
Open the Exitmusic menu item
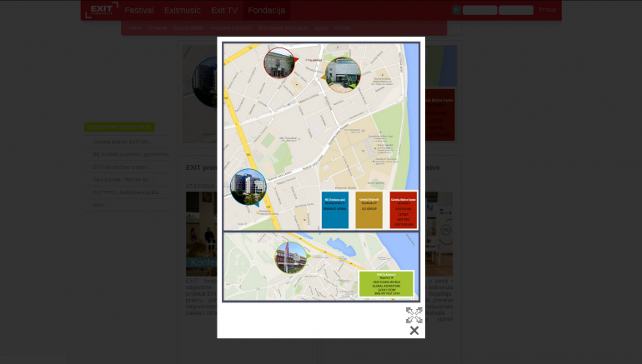(182, 11)
